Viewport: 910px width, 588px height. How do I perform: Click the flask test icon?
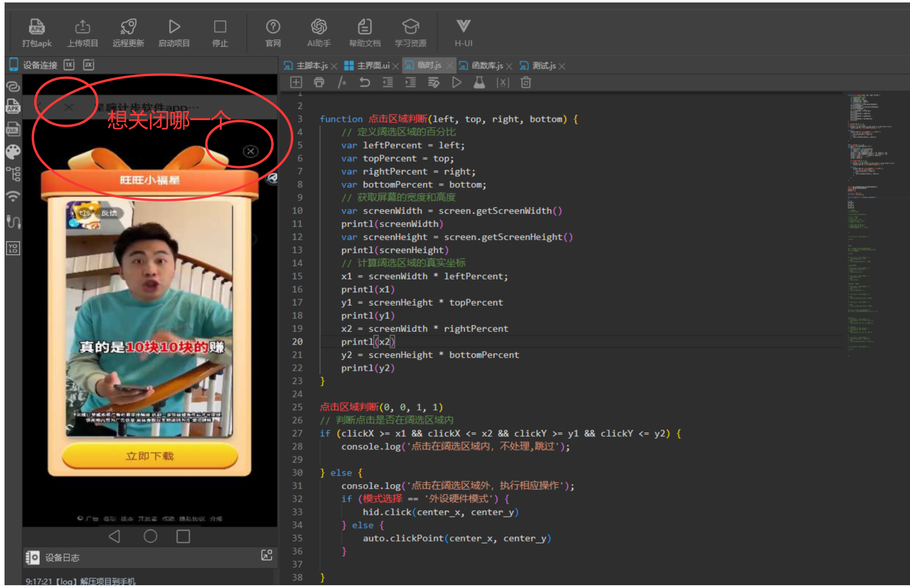tap(479, 83)
